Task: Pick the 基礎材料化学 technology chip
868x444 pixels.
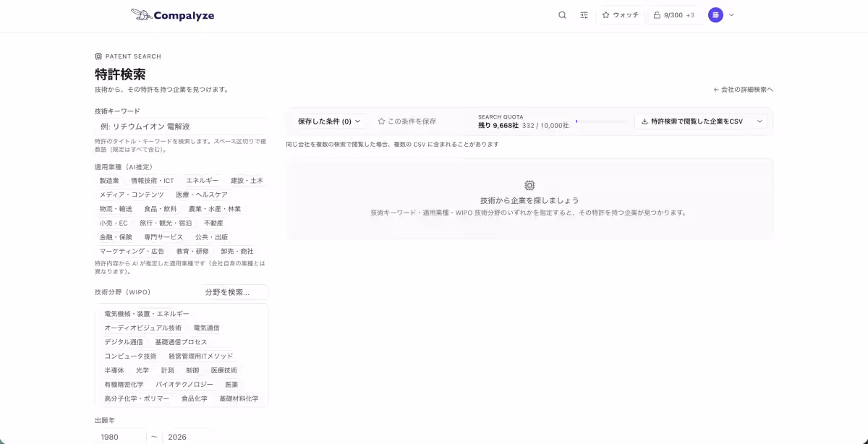Action: (x=239, y=398)
